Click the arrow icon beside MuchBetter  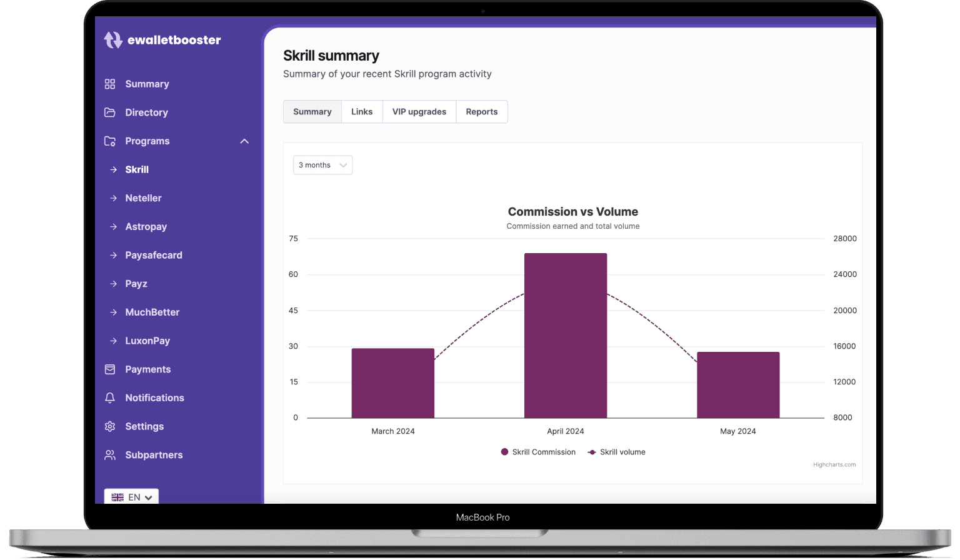pyautogui.click(x=114, y=312)
